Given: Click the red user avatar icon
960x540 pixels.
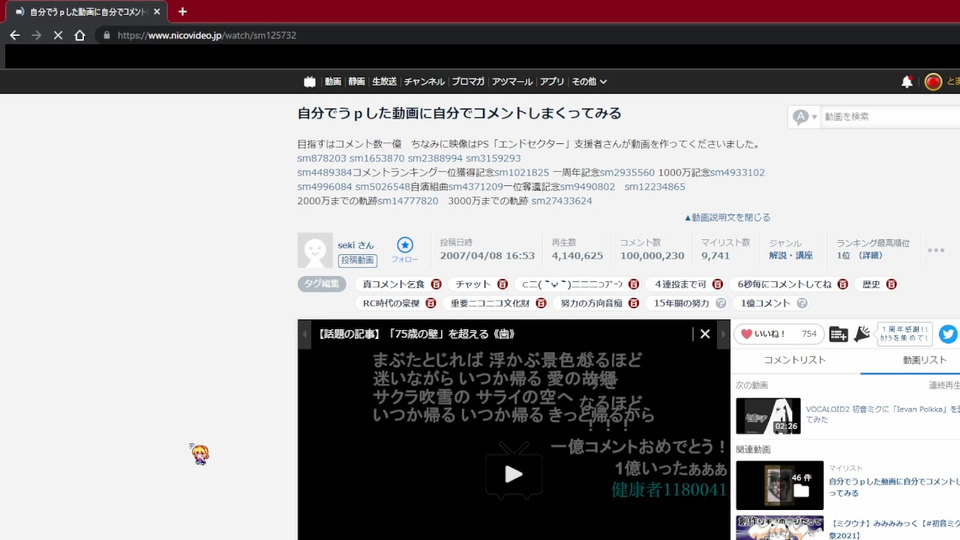Looking at the screenshot, I should coord(933,81).
